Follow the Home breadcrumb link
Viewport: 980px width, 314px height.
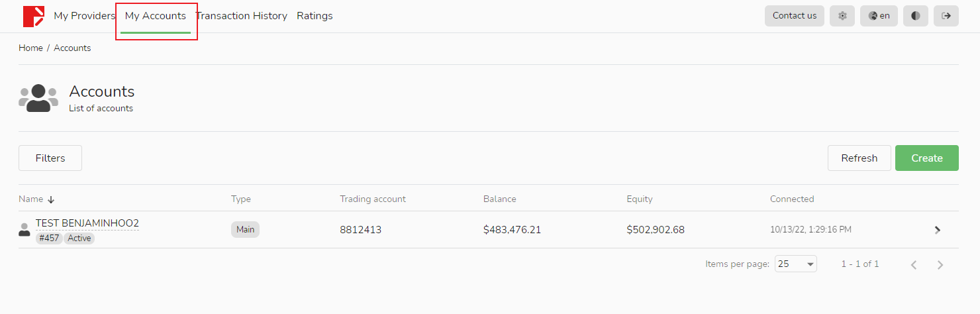pyautogui.click(x=30, y=48)
